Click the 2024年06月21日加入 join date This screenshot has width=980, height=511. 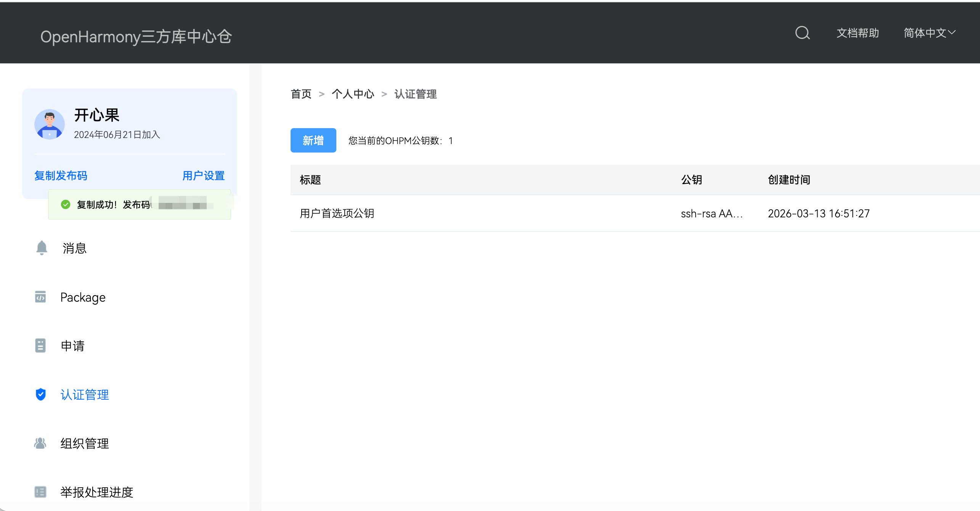coord(117,135)
